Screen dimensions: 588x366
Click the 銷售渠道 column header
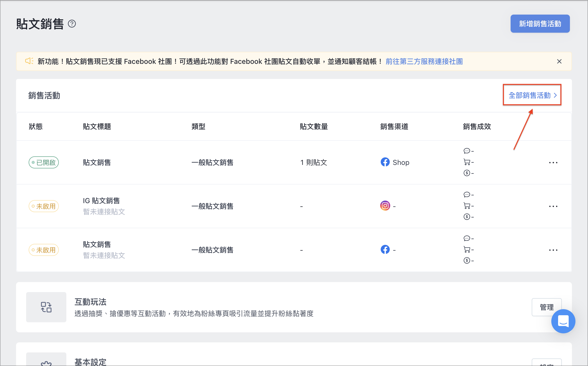[x=394, y=126]
